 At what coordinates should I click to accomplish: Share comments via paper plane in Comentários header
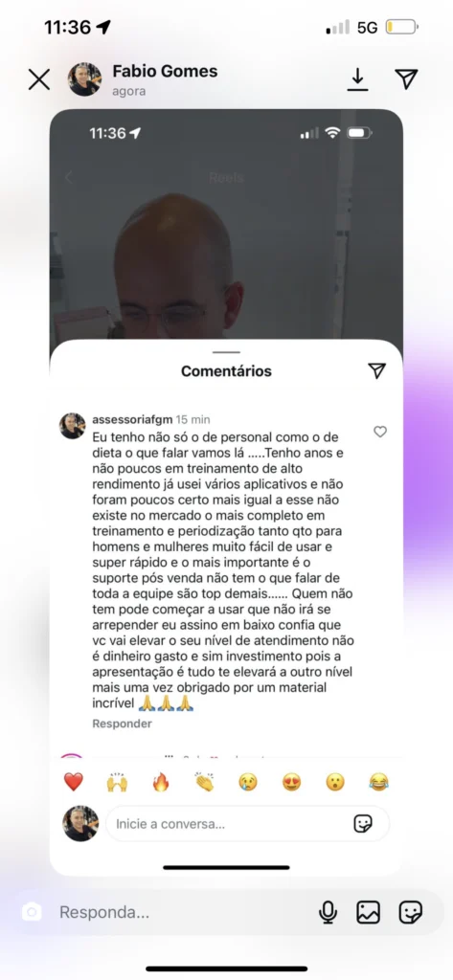[376, 370]
